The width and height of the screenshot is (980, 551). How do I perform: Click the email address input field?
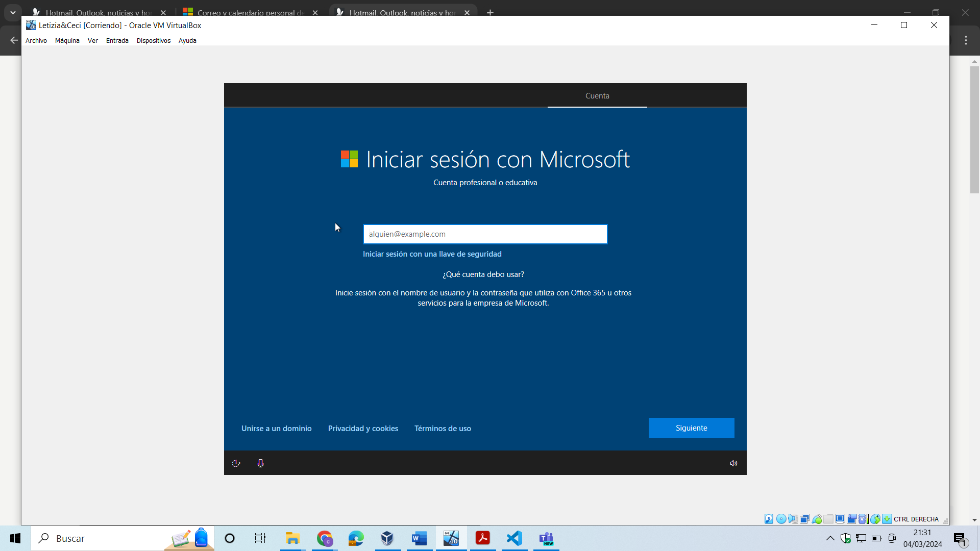485,234
